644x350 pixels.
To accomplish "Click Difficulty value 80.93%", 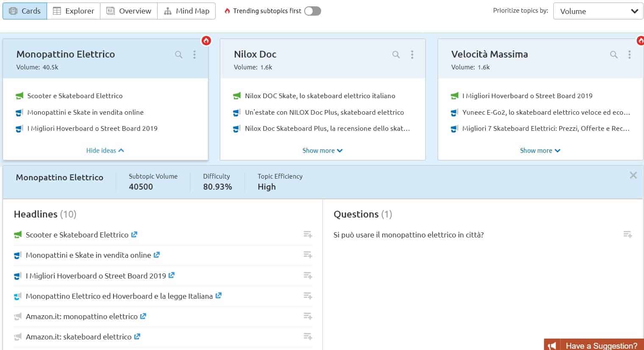I will coord(217,187).
